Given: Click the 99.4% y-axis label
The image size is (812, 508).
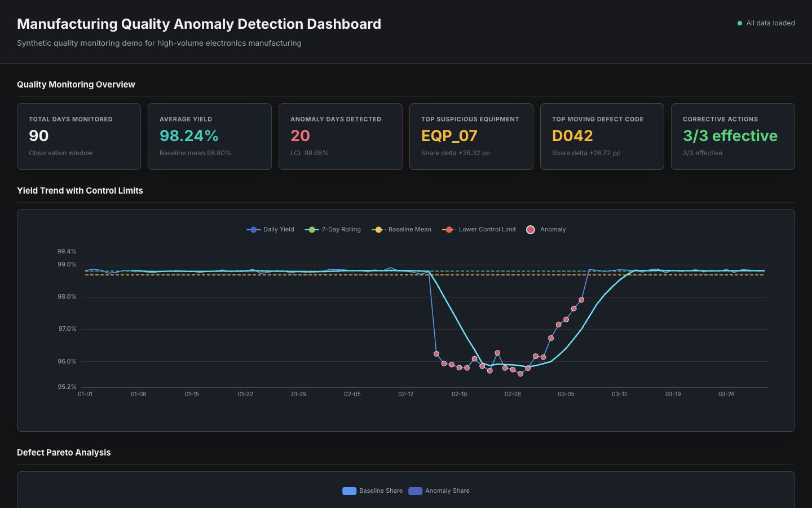Looking at the screenshot, I should [x=67, y=251].
